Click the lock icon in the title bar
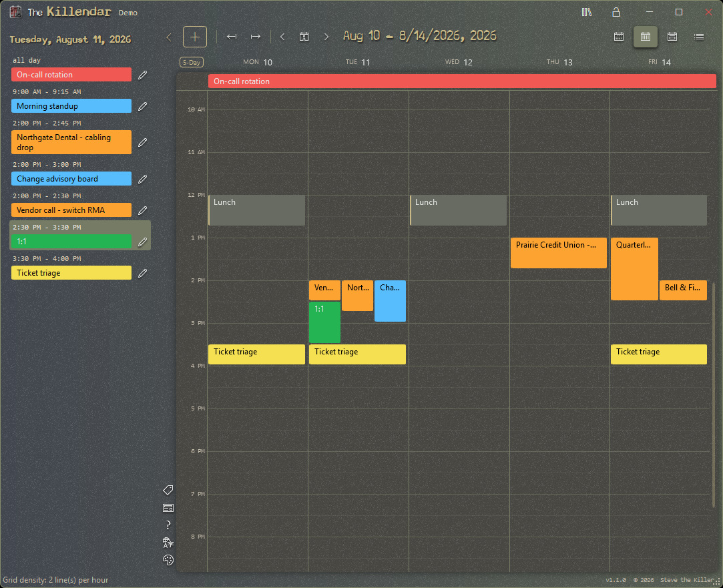Image resolution: width=723 pixels, height=588 pixels. pyautogui.click(x=616, y=13)
